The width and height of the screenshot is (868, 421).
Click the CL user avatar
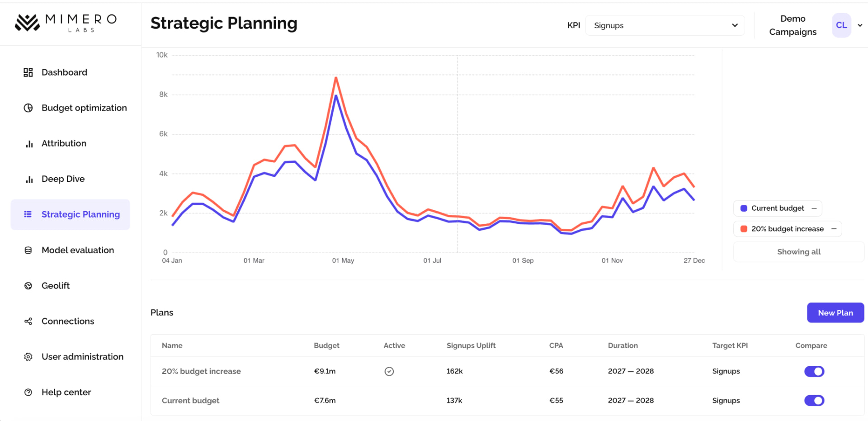pos(841,25)
